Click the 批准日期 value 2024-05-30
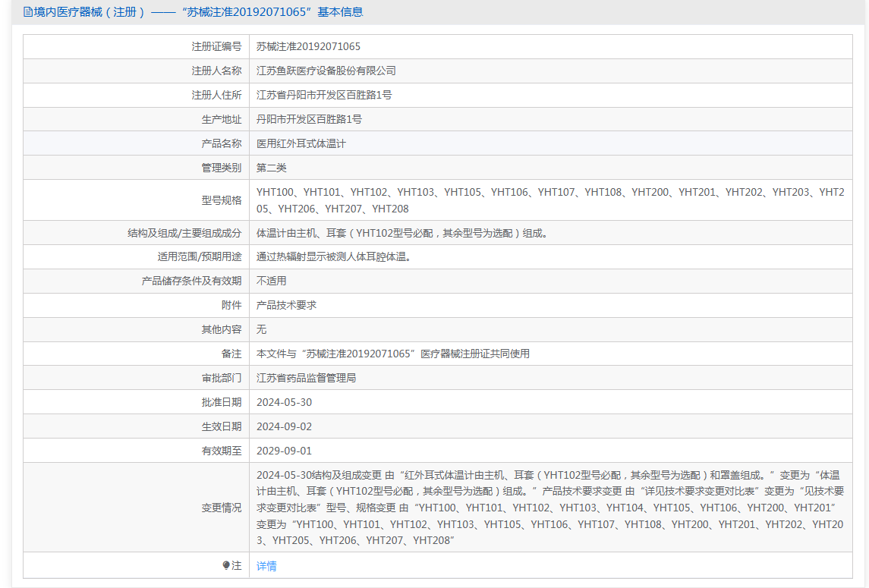The image size is (869, 588). 284,402
